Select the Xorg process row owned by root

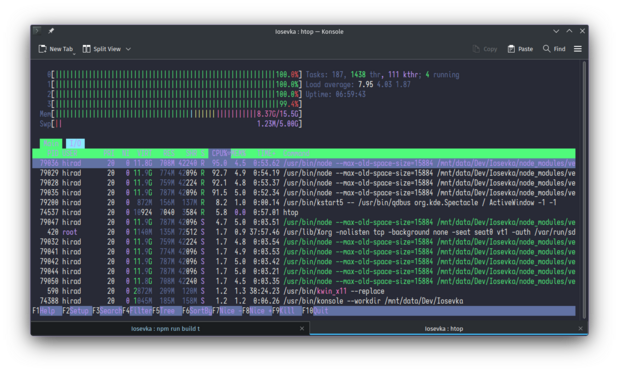pos(304,232)
